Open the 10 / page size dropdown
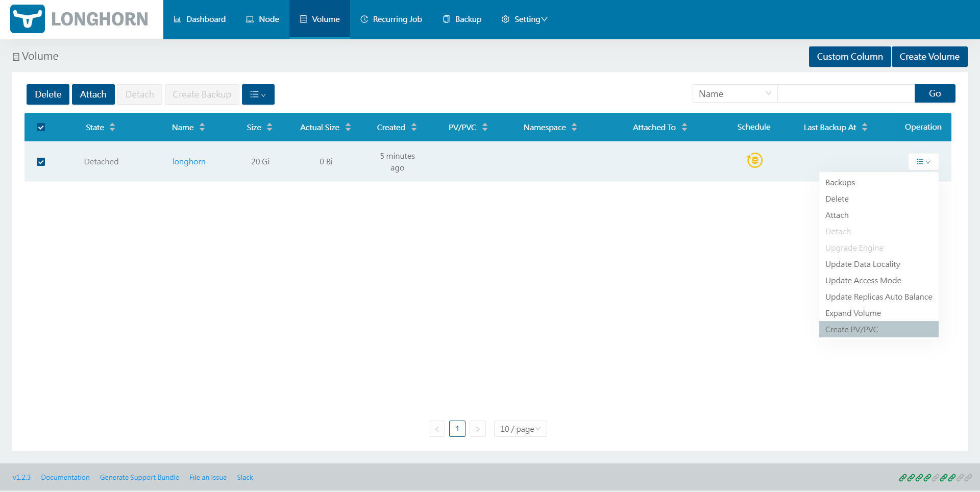The height and width of the screenshot is (492, 980). click(x=520, y=429)
